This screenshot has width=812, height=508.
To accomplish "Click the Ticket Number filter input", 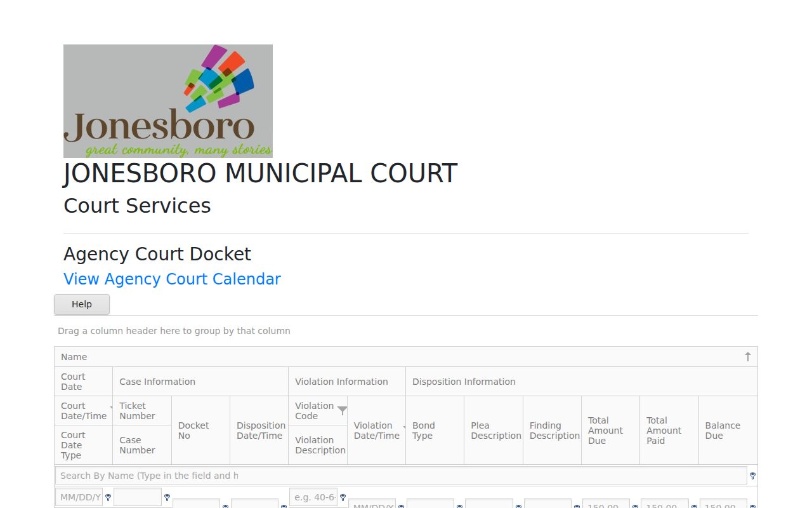I will click(138, 497).
